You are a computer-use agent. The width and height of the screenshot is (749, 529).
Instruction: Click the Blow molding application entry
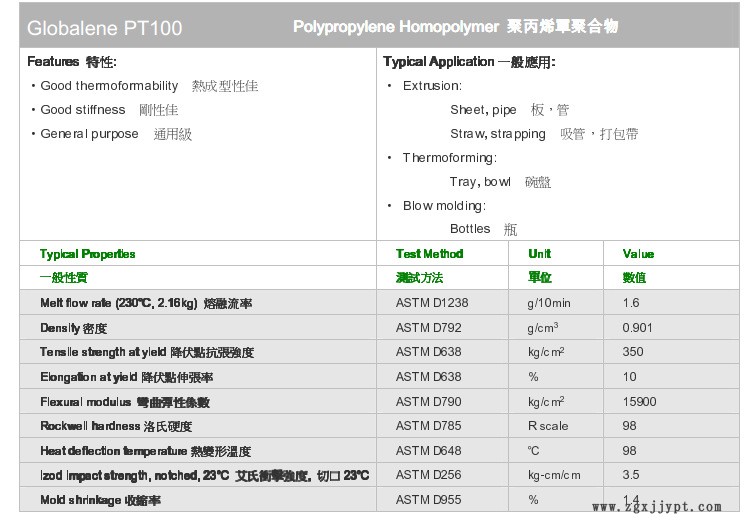point(444,206)
